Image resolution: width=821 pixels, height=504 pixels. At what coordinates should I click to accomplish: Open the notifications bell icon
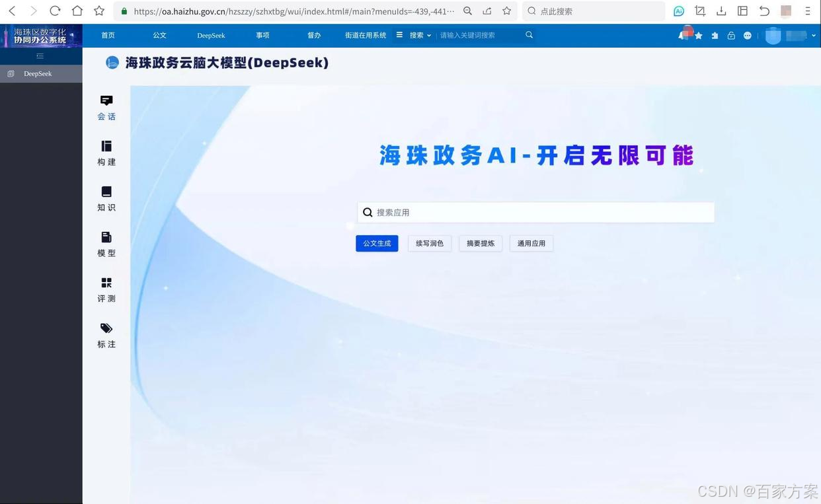(682, 35)
